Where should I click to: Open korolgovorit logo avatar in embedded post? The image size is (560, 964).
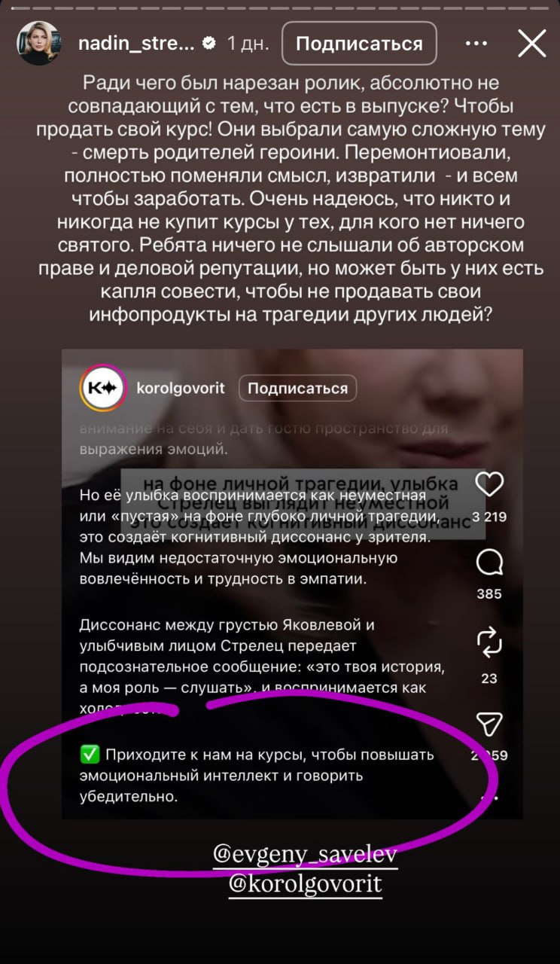(x=101, y=388)
